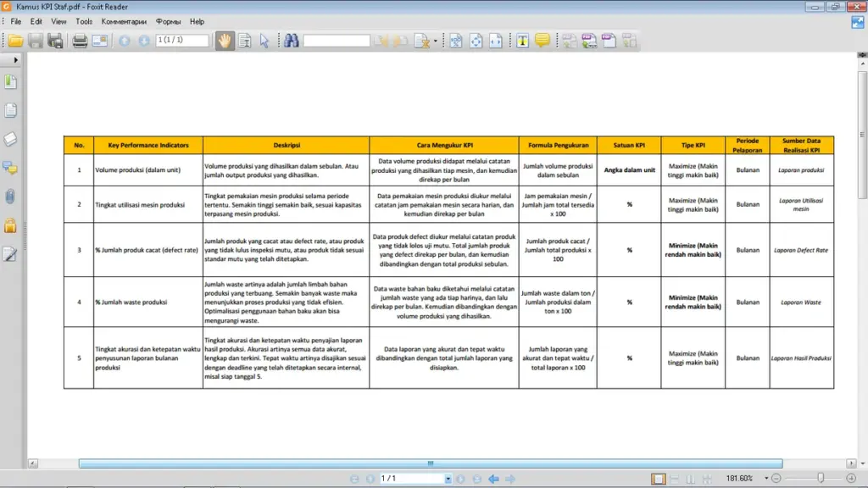The image size is (868, 488).
Task: Toggle the top-right blue corner button
Action: 858,22
